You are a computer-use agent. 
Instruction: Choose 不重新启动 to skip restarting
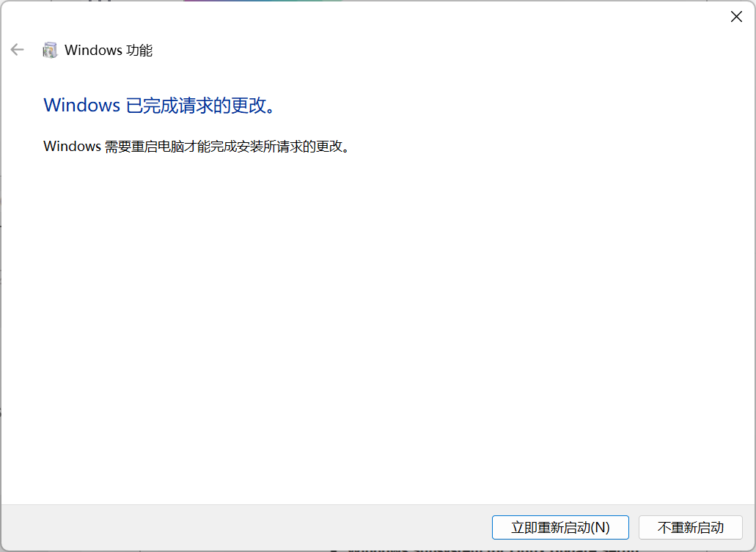691,527
